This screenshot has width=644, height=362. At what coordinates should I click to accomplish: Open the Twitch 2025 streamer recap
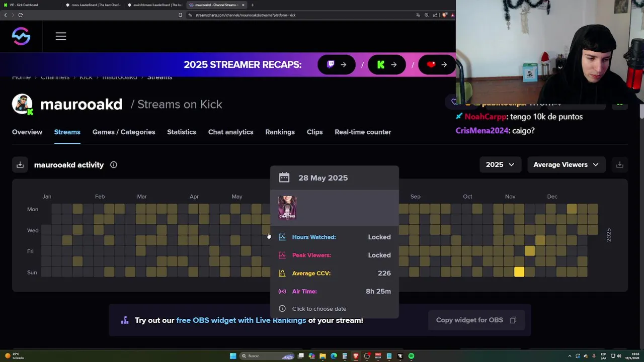tap(337, 64)
